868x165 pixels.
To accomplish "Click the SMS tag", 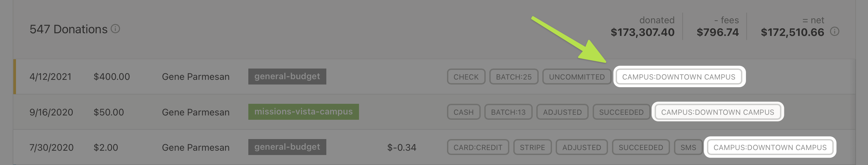I will click(688, 147).
